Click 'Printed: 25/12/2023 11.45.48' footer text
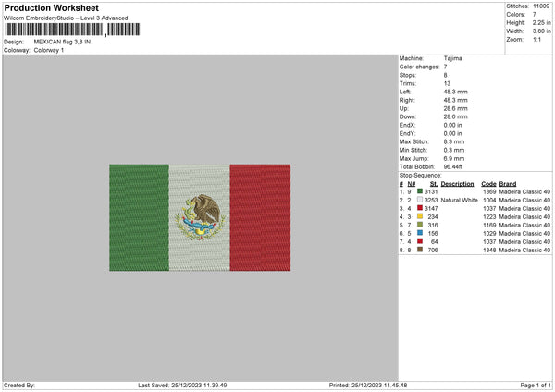 (368, 386)
